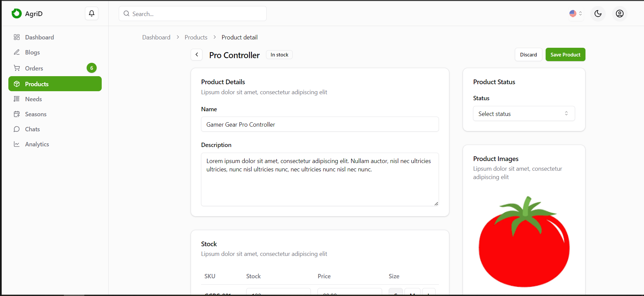
Task: Open the language flag selector
Action: click(576, 14)
